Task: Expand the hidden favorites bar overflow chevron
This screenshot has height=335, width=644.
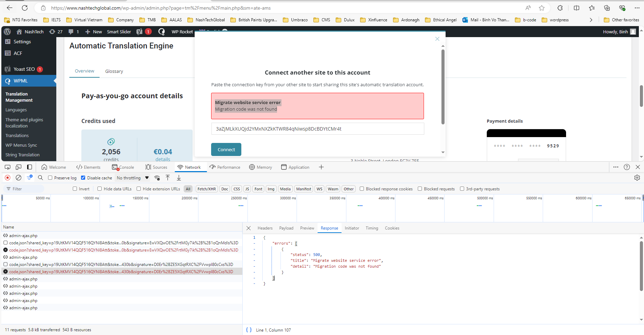Action: tap(591, 20)
